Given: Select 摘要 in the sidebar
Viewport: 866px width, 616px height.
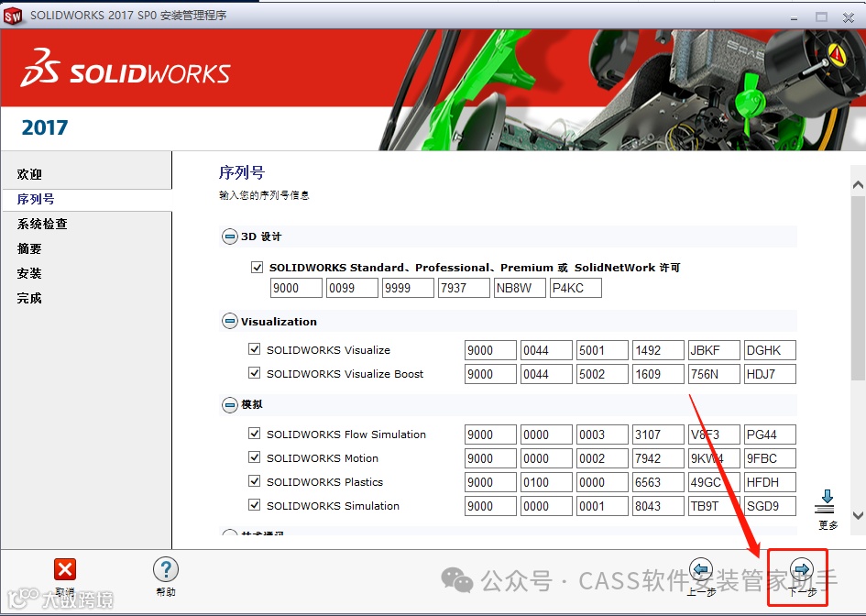Looking at the screenshot, I should (29, 248).
